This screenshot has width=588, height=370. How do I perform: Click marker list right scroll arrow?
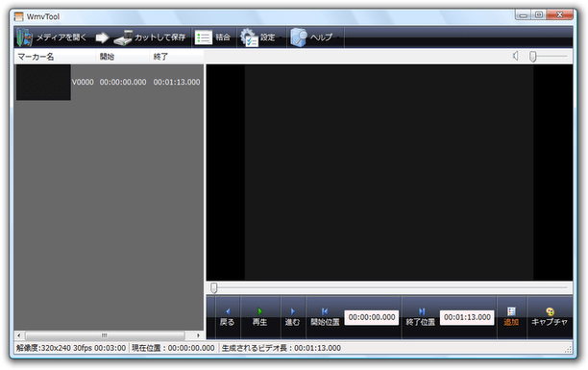(x=198, y=335)
